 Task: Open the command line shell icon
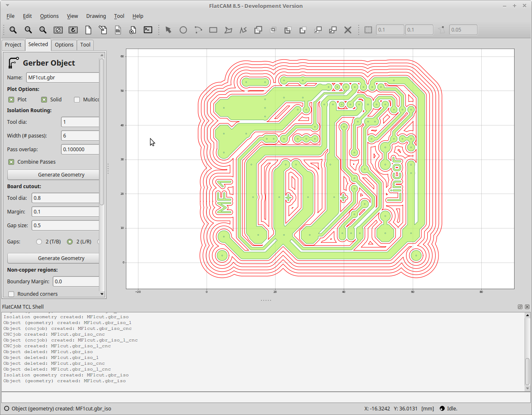[148, 30]
